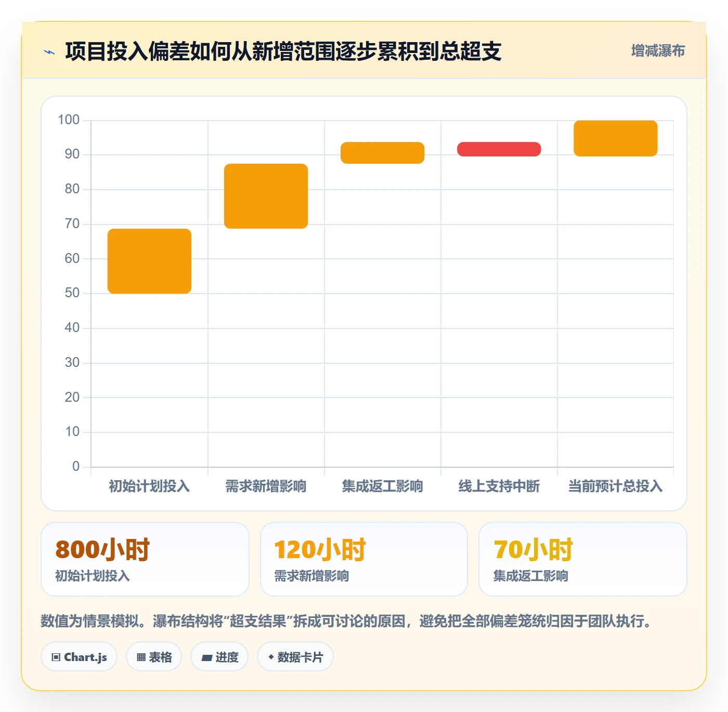728x712 pixels.
Task: Click the chart title about 项目投入偏差
Action: pyautogui.click(x=283, y=51)
